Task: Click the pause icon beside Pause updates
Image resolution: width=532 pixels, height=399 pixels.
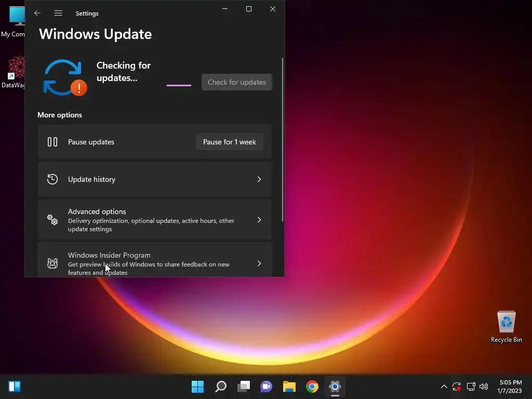Action: pos(52,142)
